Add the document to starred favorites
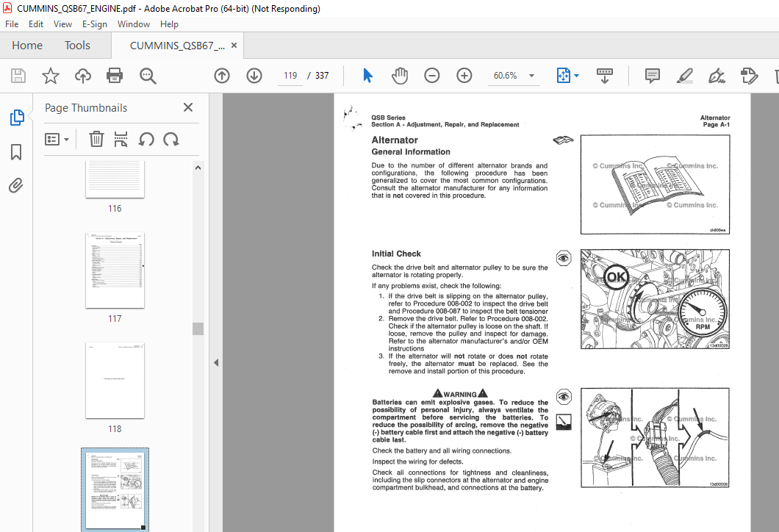The height and width of the screenshot is (532, 779). [50, 76]
